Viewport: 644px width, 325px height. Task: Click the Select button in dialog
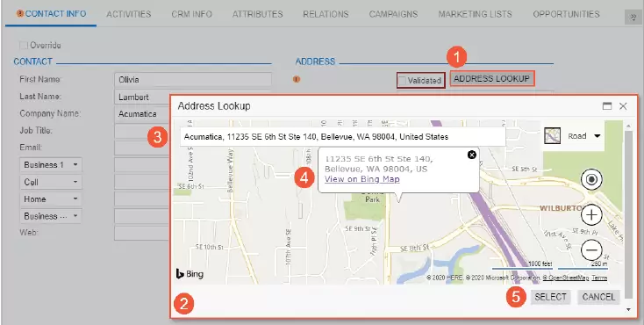coord(550,297)
